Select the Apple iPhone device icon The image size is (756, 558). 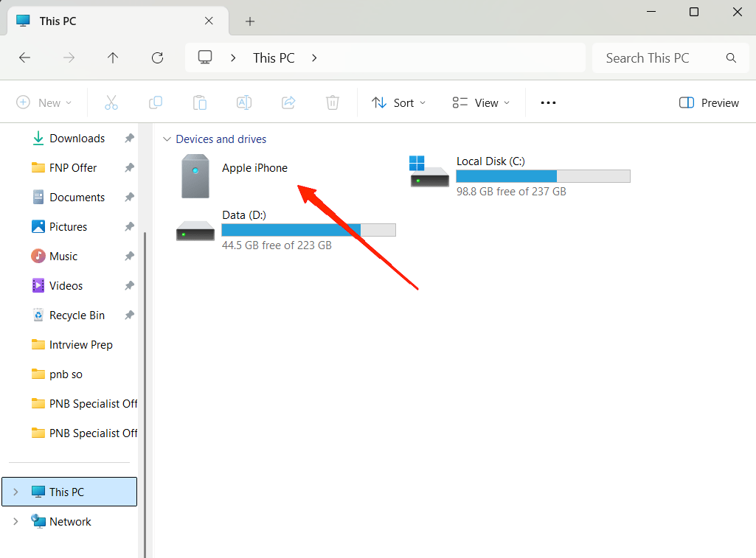click(195, 176)
